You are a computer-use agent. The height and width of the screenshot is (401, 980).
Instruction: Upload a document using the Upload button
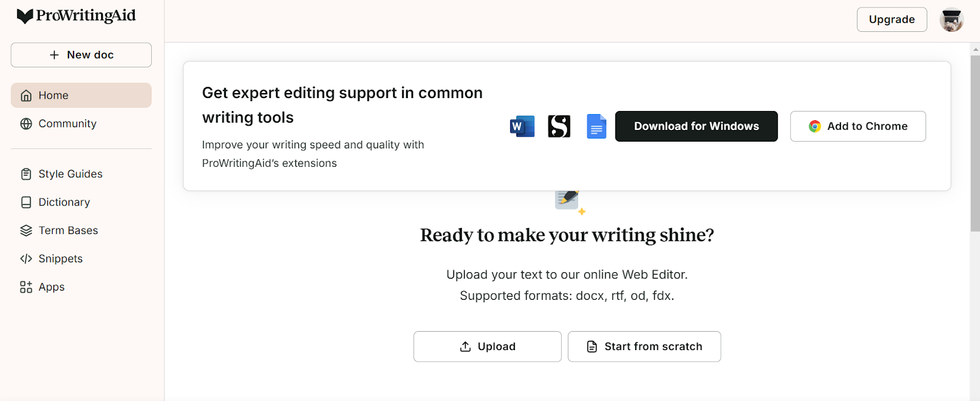coord(487,346)
